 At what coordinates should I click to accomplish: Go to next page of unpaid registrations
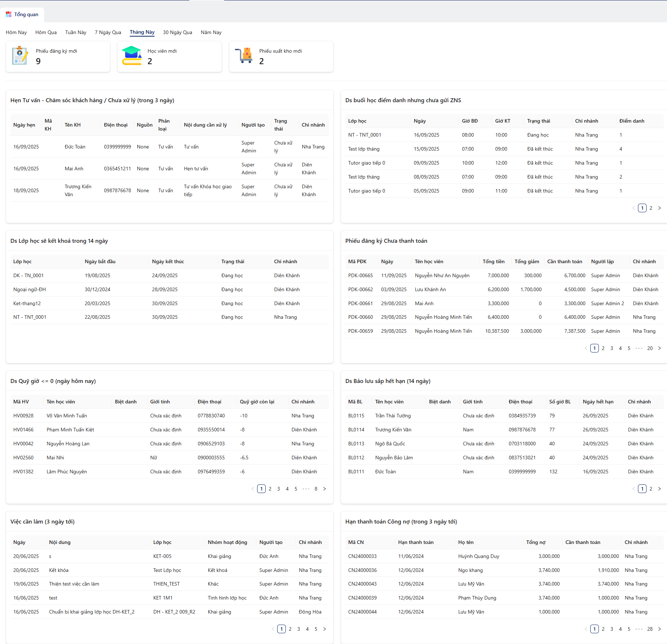659,348
